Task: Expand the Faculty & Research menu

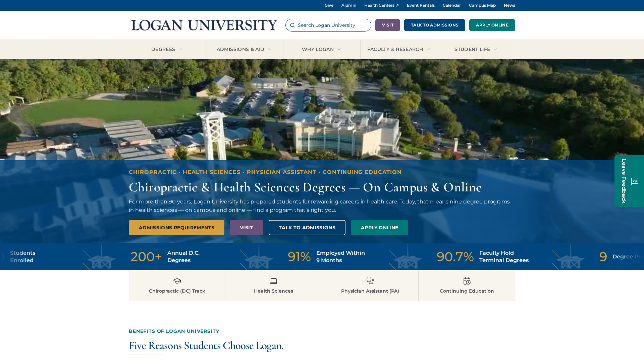Action: (399, 49)
